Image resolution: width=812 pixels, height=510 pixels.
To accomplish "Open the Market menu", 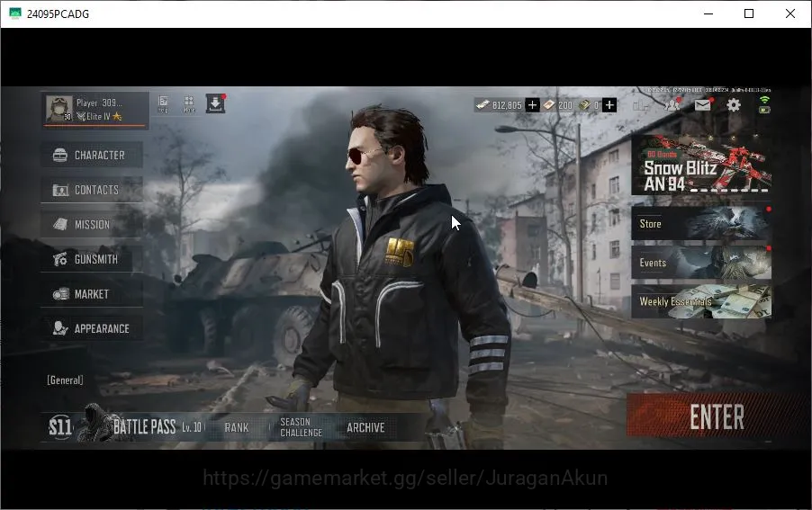I will pyautogui.click(x=92, y=294).
